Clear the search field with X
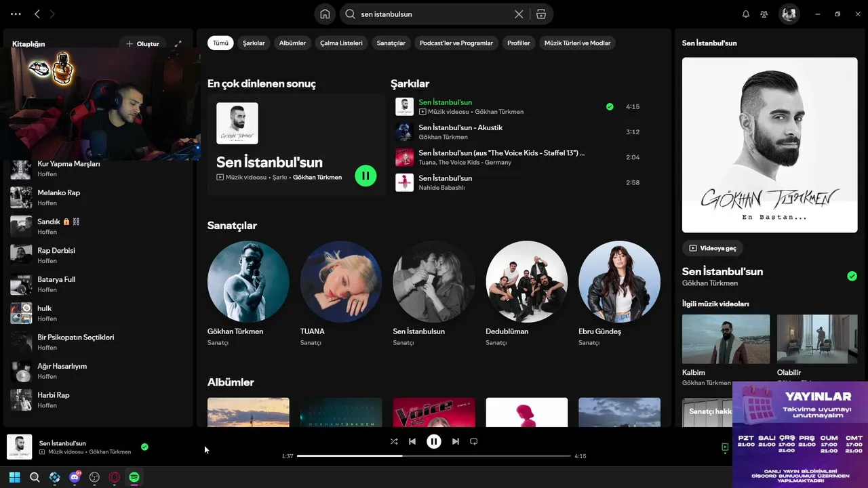Viewport: 868px width, 488px height. [x=519, y=14]
